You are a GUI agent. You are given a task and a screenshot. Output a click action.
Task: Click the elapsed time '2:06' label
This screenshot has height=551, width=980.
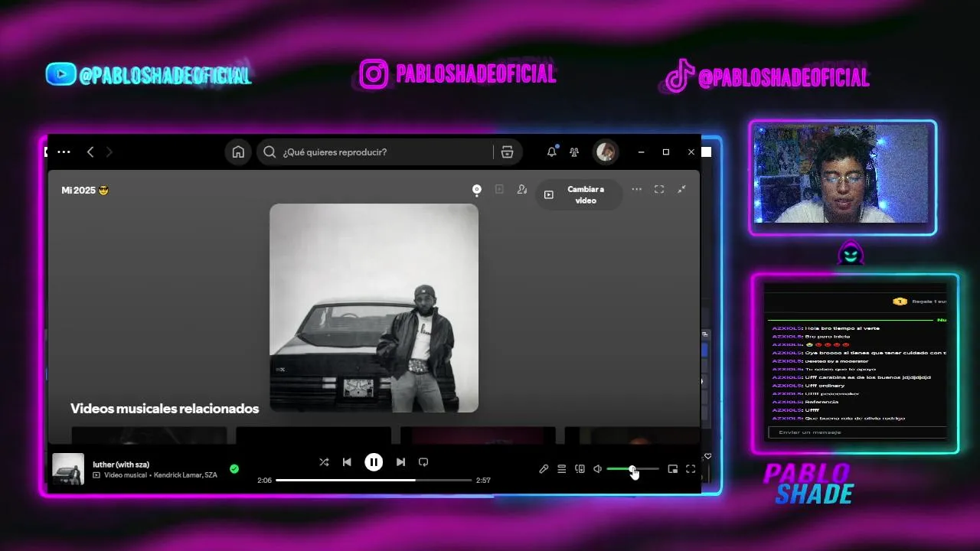click(x=264, y=481)
